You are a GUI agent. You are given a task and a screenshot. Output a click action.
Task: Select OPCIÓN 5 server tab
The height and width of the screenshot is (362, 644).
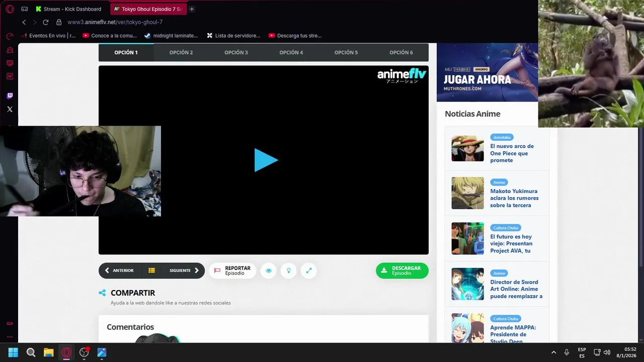click(x=346, y=52)
